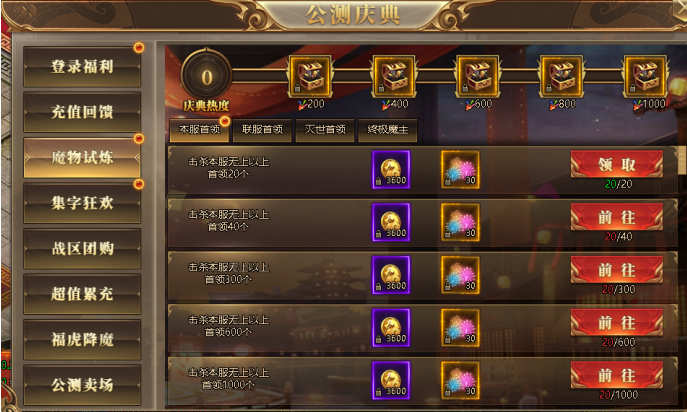Click the 3600 gold coin reward in first row
The height and width of the screenshot is (412, 687).
point(391,170)
